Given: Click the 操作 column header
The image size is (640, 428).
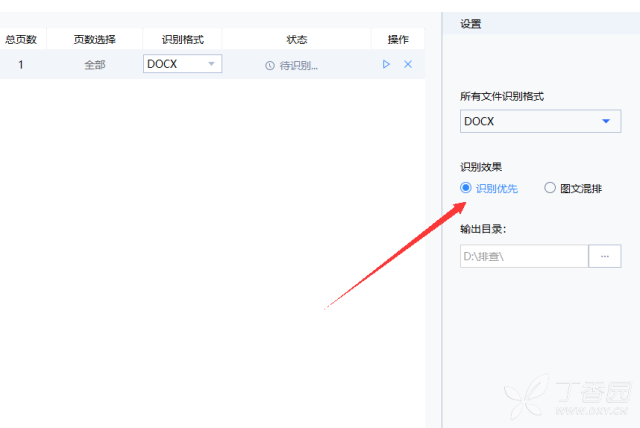Looking at the screenshot, I should [x=398, y=39].
